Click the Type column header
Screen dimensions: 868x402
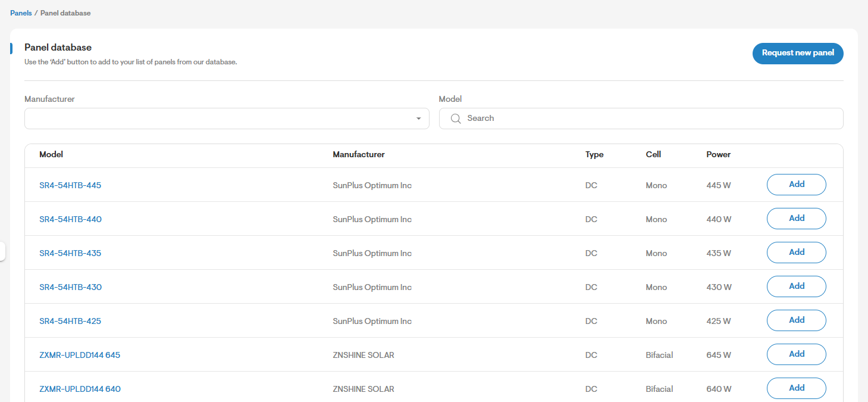tap(594, 154)
